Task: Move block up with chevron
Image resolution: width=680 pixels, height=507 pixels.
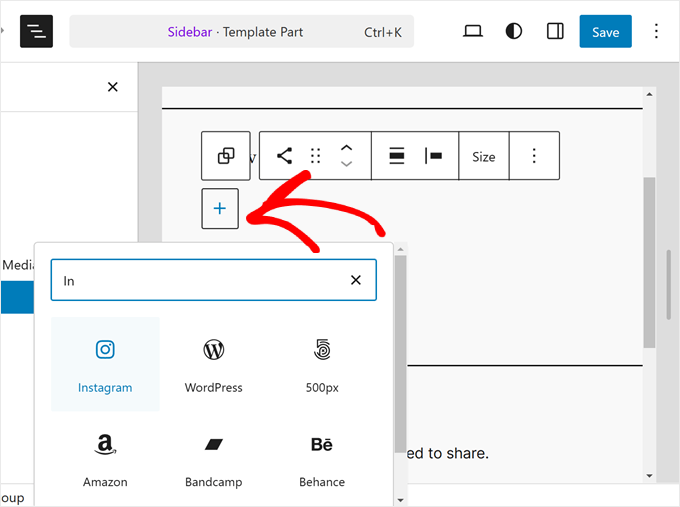Action: 346,148
